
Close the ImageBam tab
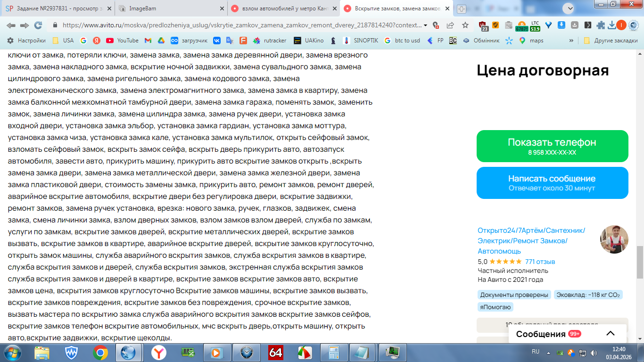pos(221,8)
